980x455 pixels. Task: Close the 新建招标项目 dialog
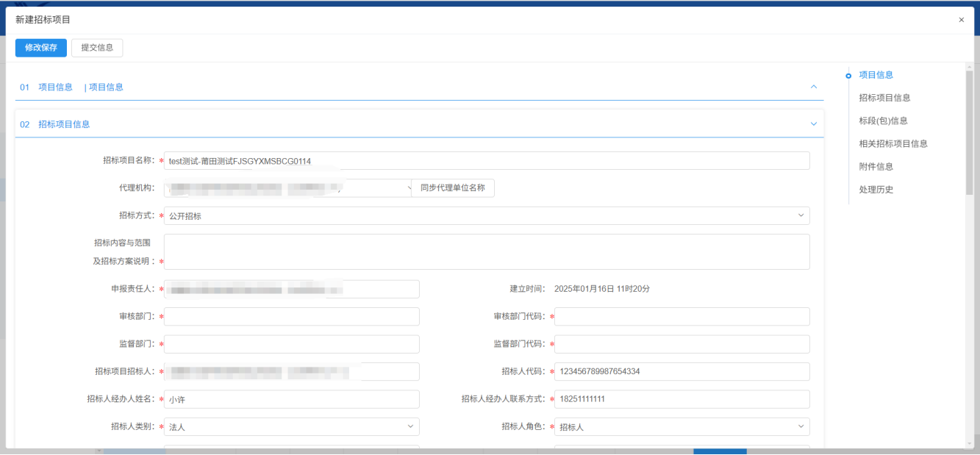coord(961,20)
